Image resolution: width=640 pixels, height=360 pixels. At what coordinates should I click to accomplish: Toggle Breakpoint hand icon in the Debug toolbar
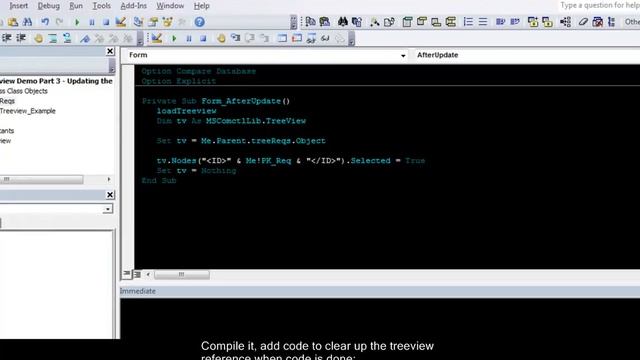[221, 38]
